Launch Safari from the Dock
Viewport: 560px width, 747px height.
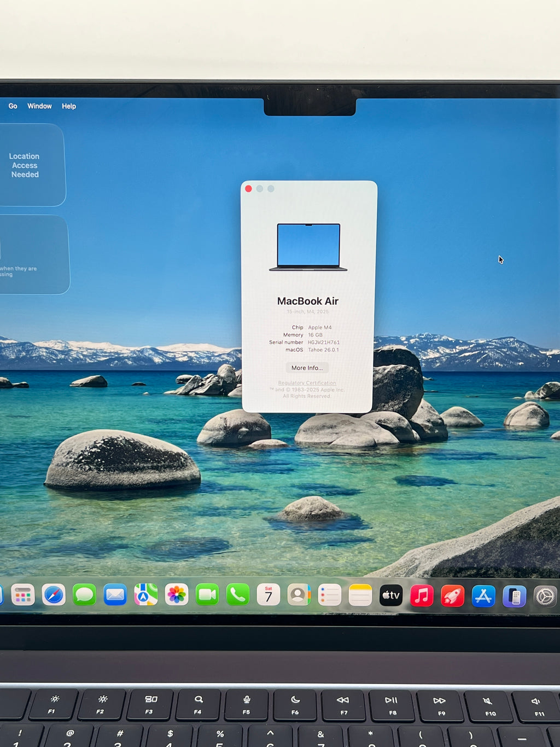(54, 595)
